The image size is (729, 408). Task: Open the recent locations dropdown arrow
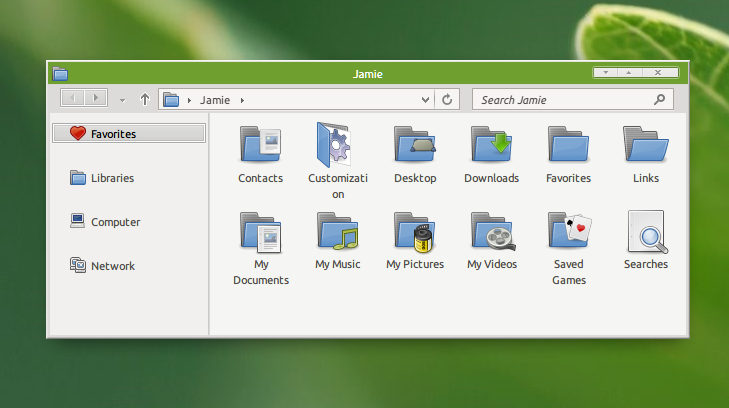122,100
